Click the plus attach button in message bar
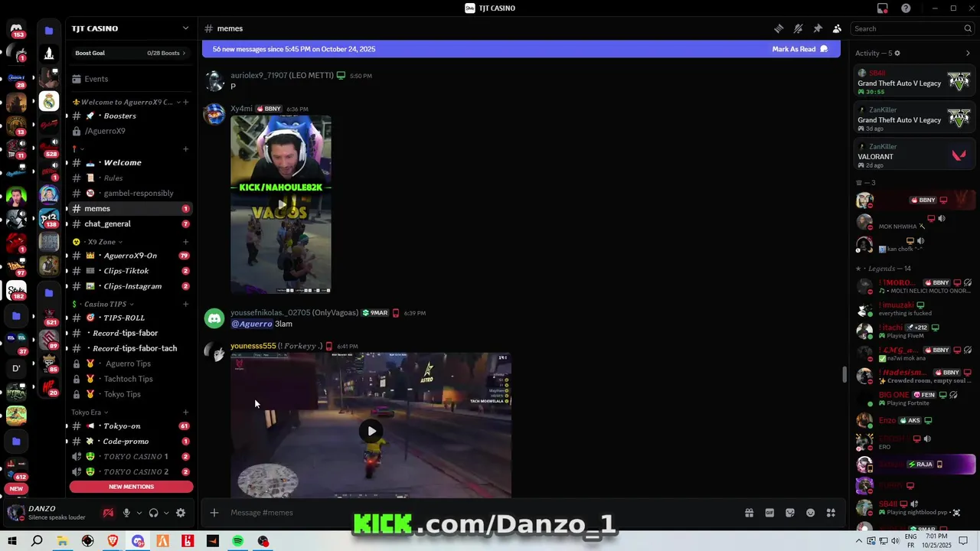This screenshot has width=980, height=551. [x=214, y=513]
